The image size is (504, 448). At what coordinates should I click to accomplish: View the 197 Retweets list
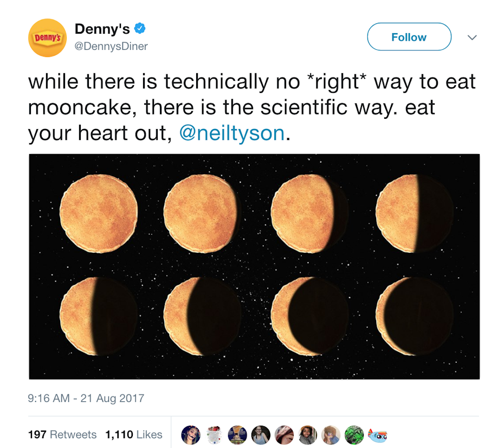(62, 434)
